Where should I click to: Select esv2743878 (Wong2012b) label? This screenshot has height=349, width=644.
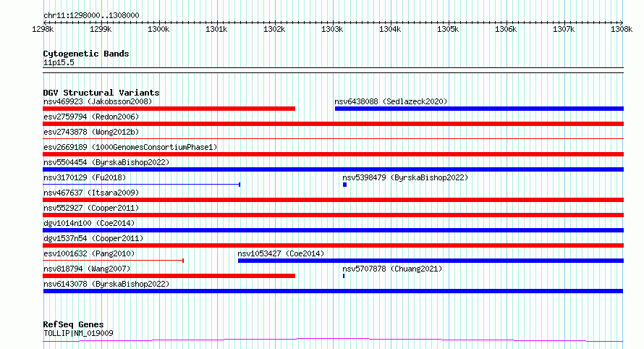(91, 132)
